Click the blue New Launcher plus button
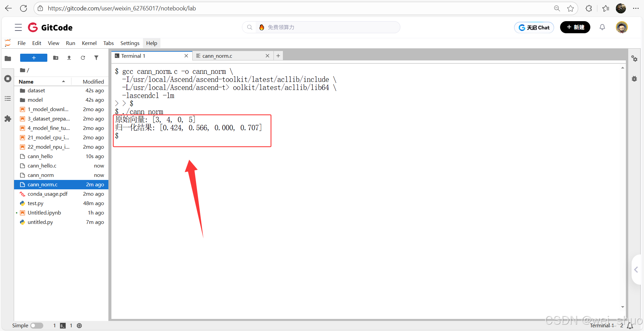Image resolution: width=644 pixels, height=331 pixels. coord(34,58)
